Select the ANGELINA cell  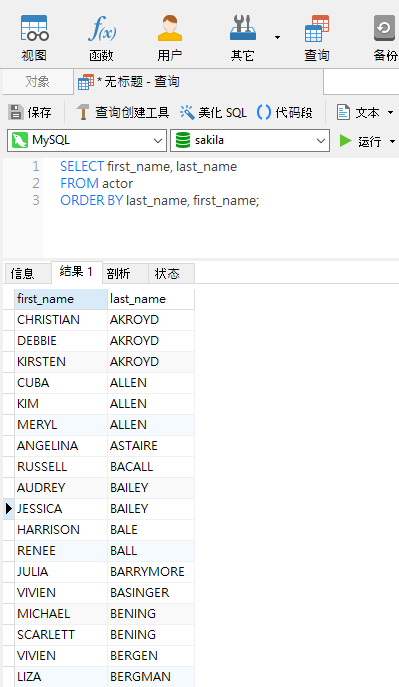click(x=61, y=446)
